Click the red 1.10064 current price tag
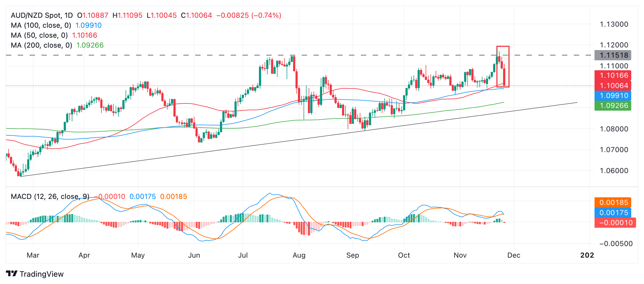Screen dimensions: 644x284 coord(613,86)
